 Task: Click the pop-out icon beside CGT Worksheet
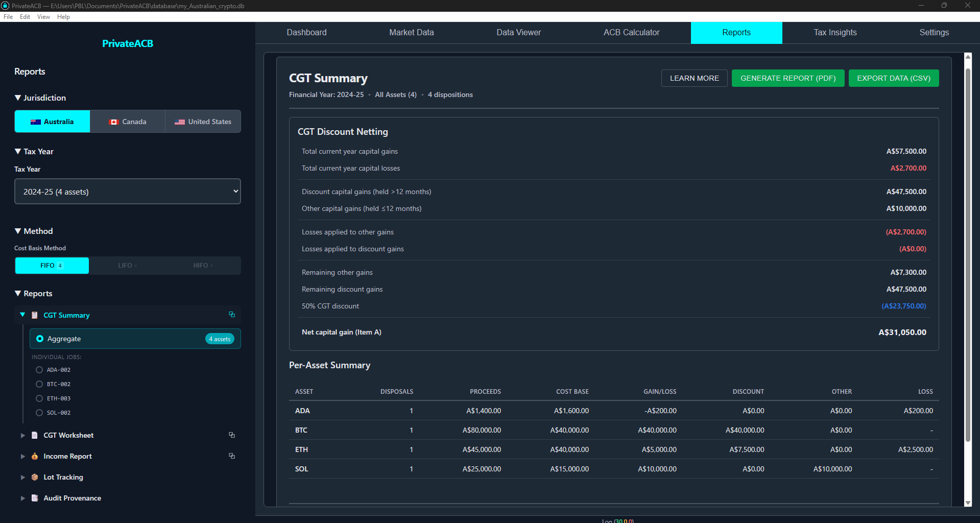[x=232, y=435]
